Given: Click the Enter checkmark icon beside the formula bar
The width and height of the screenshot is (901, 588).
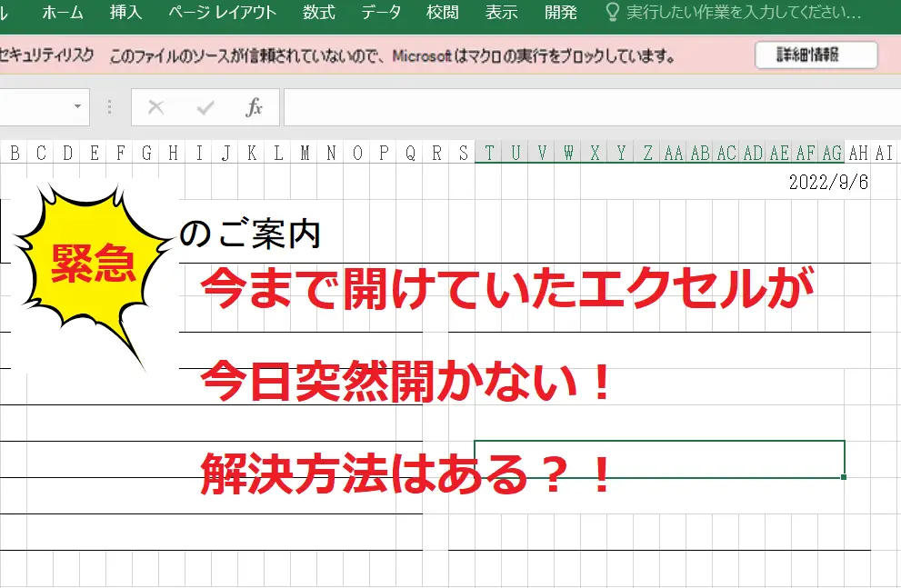Looking at the screenshot, I should click(204, 106).
